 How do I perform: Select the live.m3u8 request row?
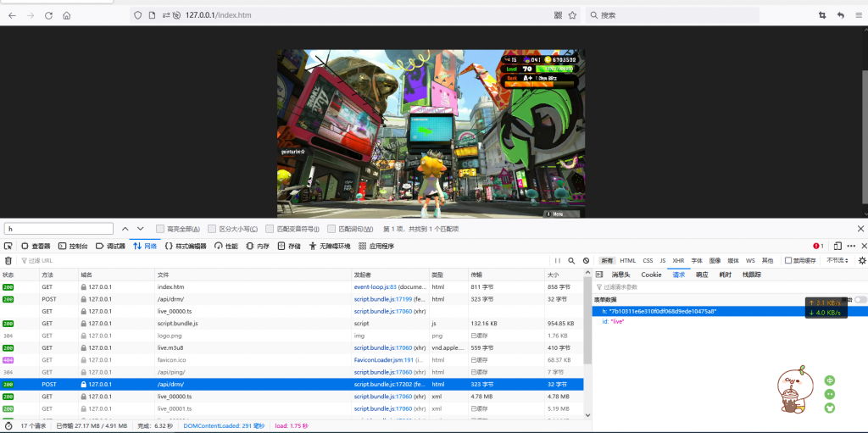(292, 347)
